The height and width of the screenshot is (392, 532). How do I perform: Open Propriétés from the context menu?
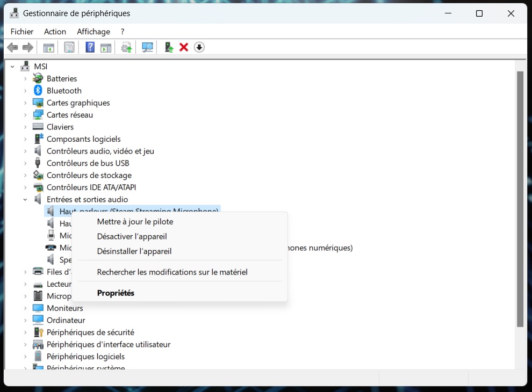[x=116, y=293]
